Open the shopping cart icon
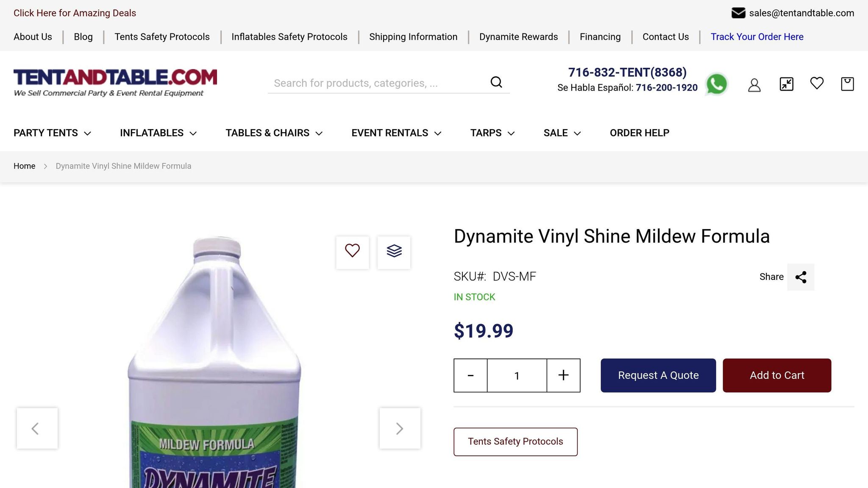The width and height of the screenshot is (868, 488). pyautogui.click(x=847, y=84)
